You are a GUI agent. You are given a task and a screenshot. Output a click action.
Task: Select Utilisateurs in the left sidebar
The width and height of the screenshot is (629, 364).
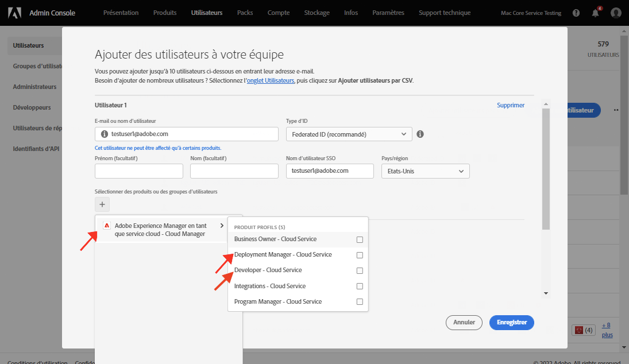(x=28, y=46)
